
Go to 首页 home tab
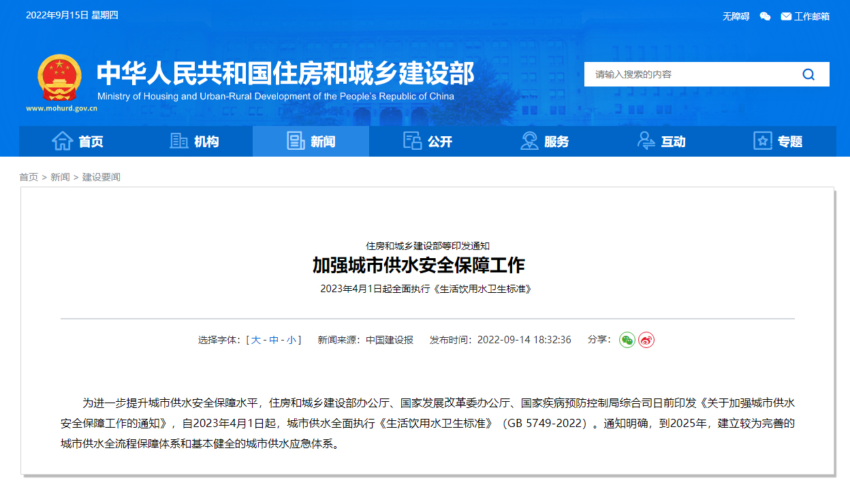tap(78, 142)
